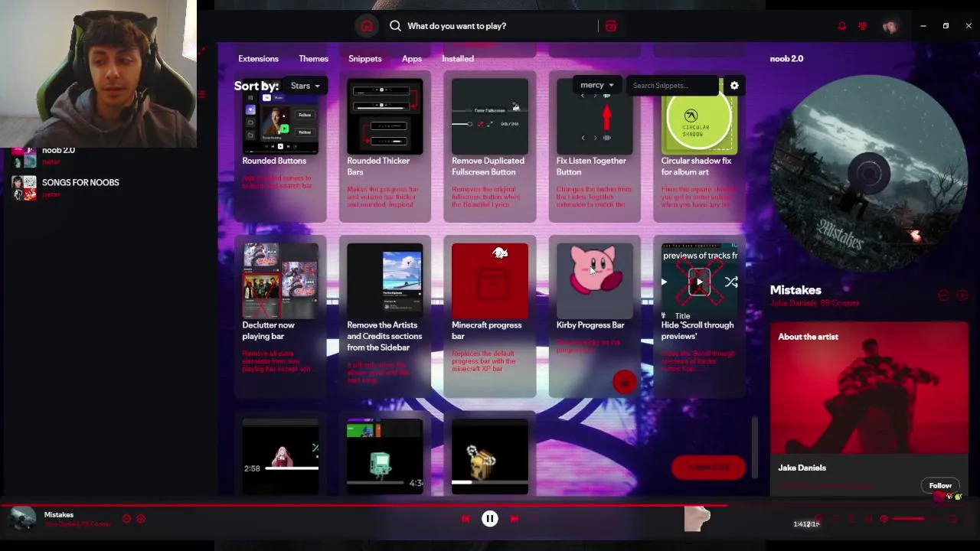Open the mercy dropdown
Viewport: 980px width, 551px height.
point(596,85)
